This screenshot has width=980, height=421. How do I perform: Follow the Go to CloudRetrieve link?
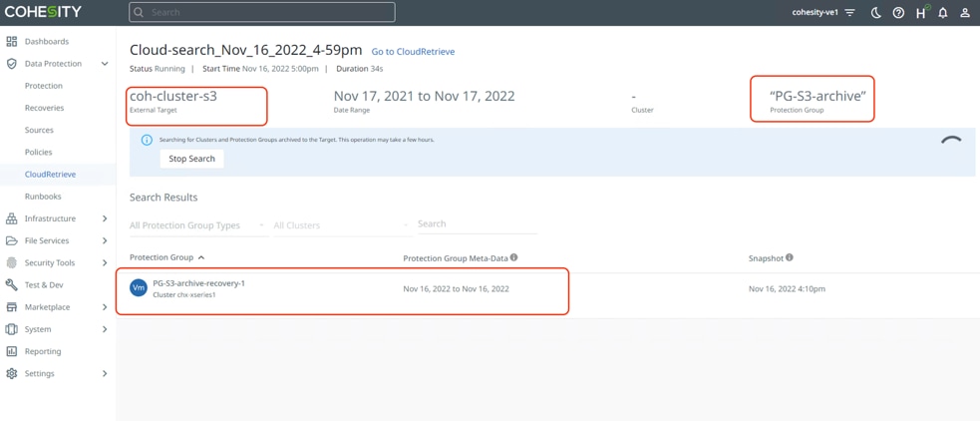[x=413, y=52]
